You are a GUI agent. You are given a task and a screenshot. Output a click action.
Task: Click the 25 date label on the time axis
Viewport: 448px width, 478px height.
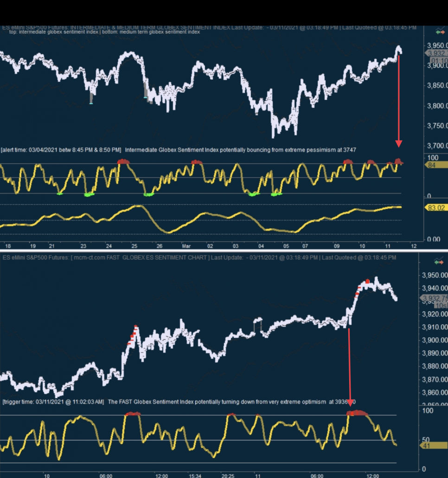(134, 246)
